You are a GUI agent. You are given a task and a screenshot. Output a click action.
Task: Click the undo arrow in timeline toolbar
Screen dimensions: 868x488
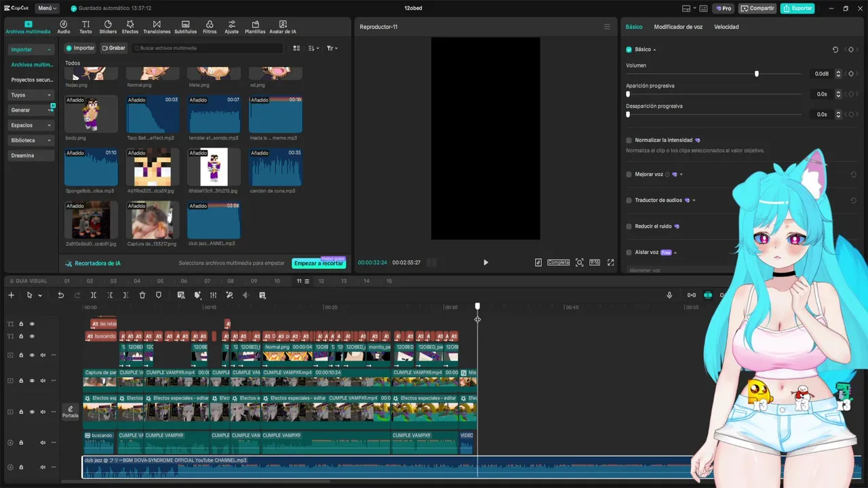pyautogui.click(x=60, y=296)
